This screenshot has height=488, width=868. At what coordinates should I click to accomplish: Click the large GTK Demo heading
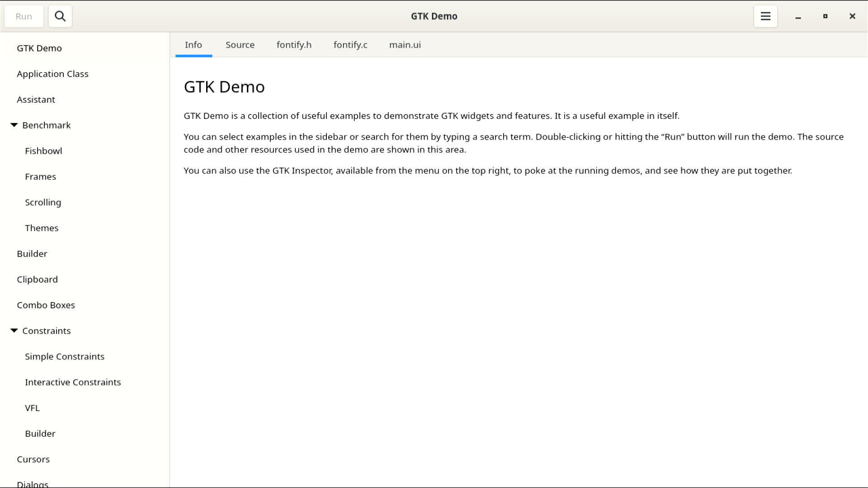[224, 87]
